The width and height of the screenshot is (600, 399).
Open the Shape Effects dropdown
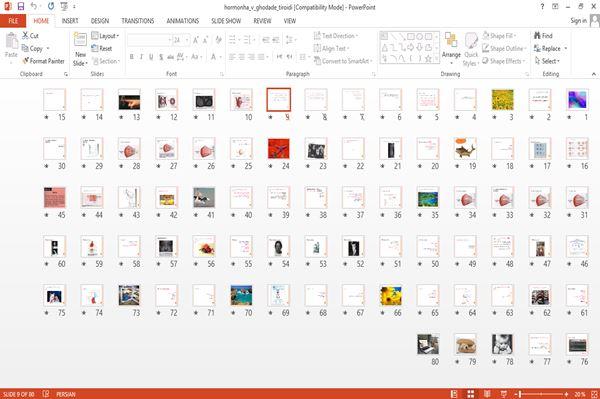[x=504, y=61]
